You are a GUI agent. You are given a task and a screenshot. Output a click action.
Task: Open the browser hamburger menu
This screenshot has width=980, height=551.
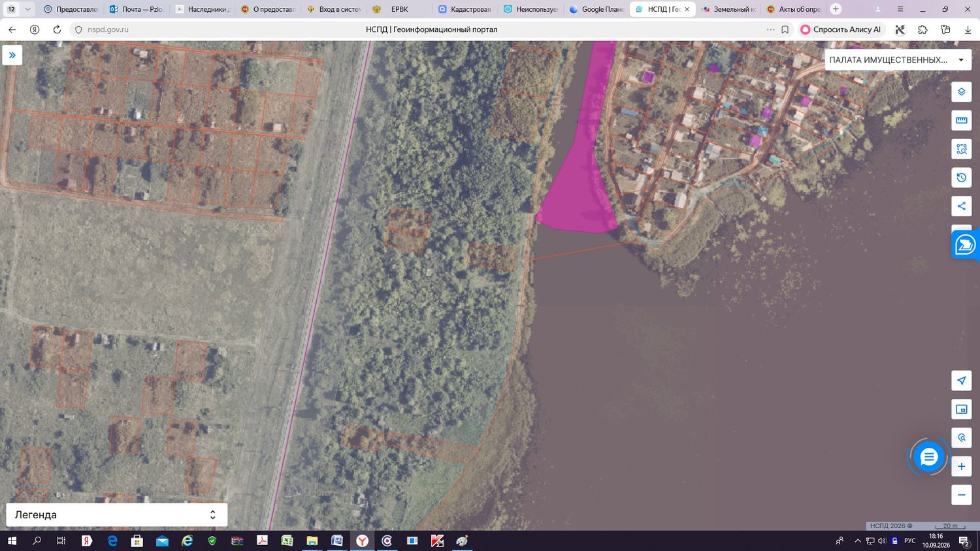[x=900, y=9]
